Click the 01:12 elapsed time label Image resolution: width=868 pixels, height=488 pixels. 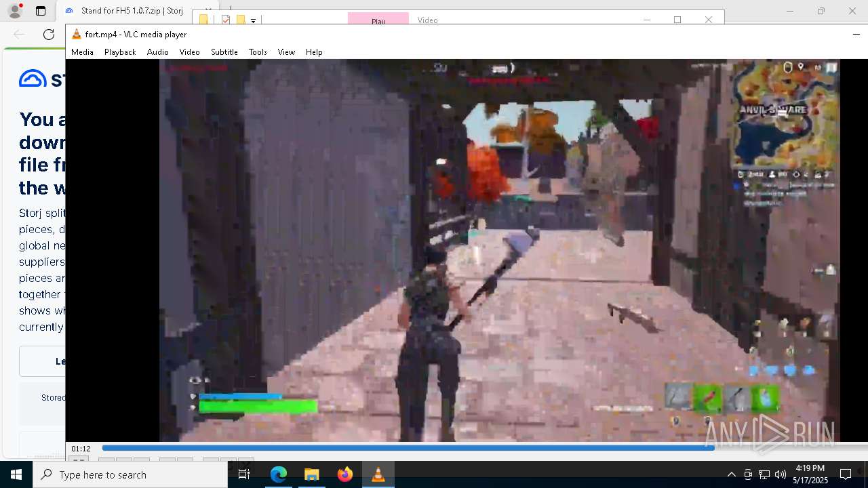(x=81, y=449)
